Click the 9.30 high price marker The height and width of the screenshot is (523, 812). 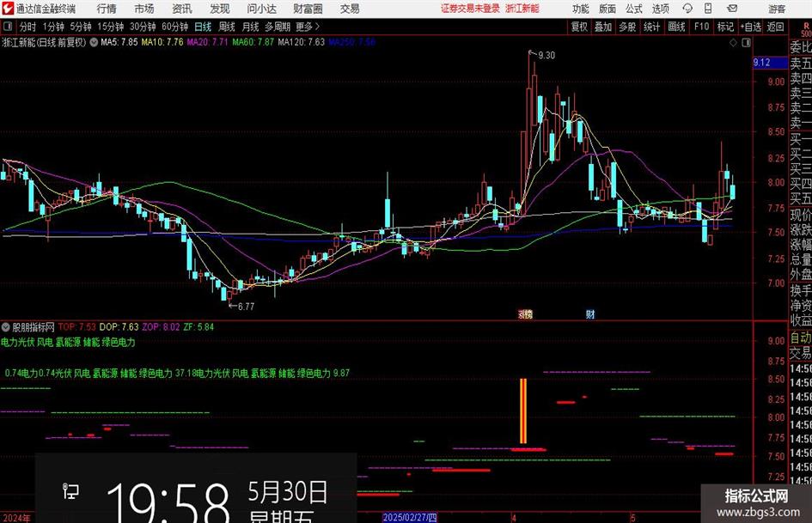pos(546,55)
